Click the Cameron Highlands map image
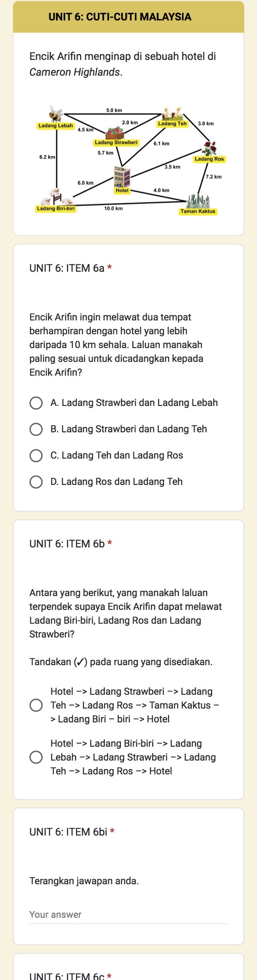257x980 pixels. (128, 158)
